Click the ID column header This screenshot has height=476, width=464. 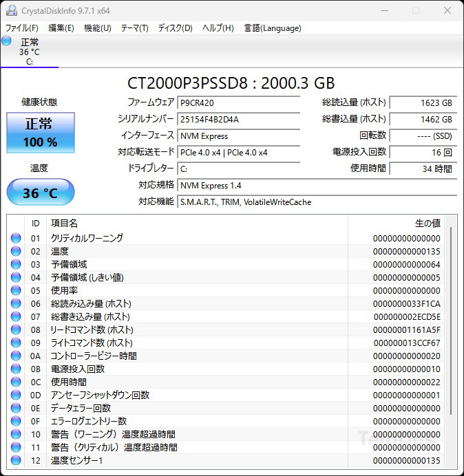35,224
